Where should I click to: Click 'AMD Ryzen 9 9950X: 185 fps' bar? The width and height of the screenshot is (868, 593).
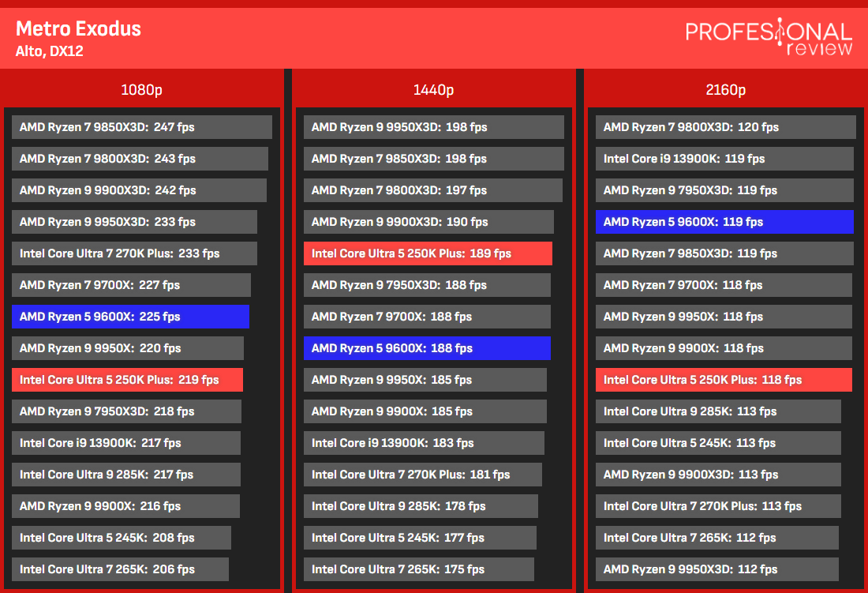tap(425, 379)
